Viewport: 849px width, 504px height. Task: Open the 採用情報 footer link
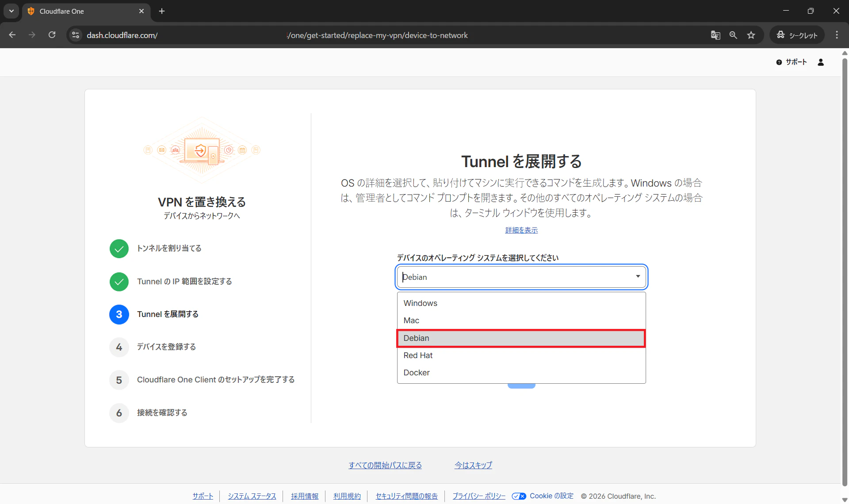[x=305, y=496]
